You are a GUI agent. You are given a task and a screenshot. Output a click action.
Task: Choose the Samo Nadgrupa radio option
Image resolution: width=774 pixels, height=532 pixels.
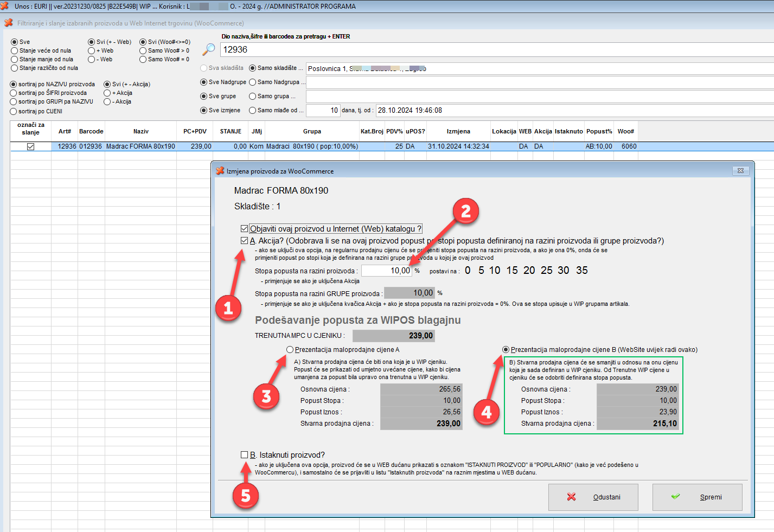252,82
